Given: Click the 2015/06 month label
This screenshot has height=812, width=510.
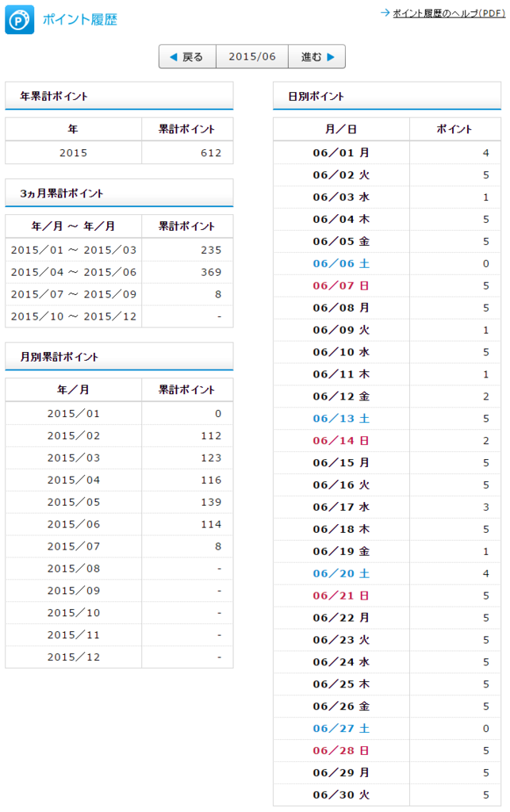Looking at the screenshot, I should 252,56.
